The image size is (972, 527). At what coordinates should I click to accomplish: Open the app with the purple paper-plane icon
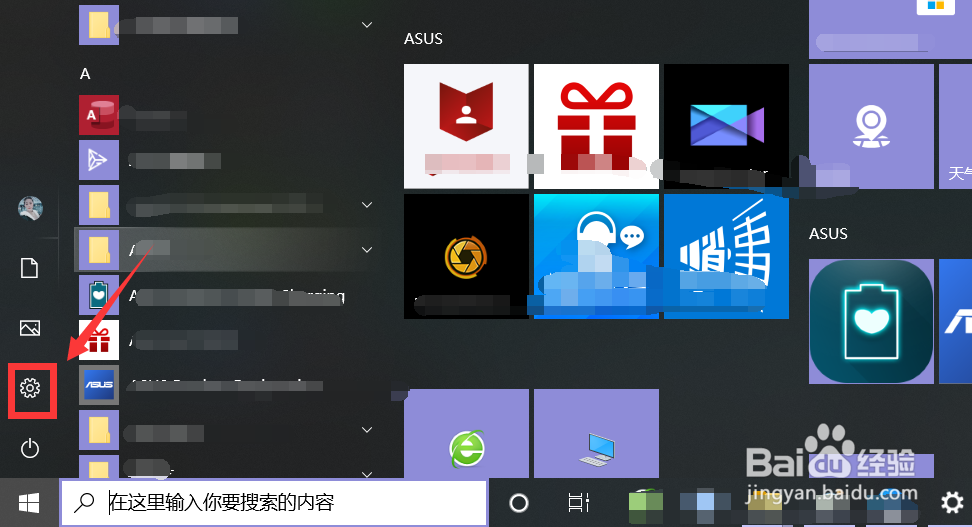click(x=99, y=160)
